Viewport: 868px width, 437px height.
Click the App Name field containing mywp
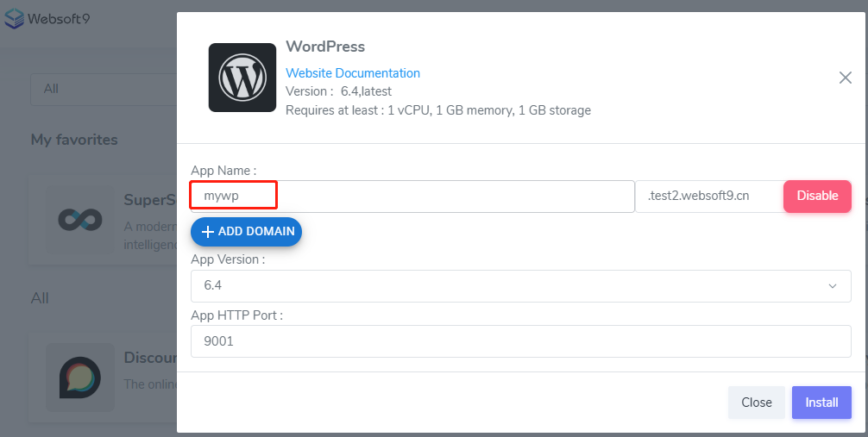point(412,197)
